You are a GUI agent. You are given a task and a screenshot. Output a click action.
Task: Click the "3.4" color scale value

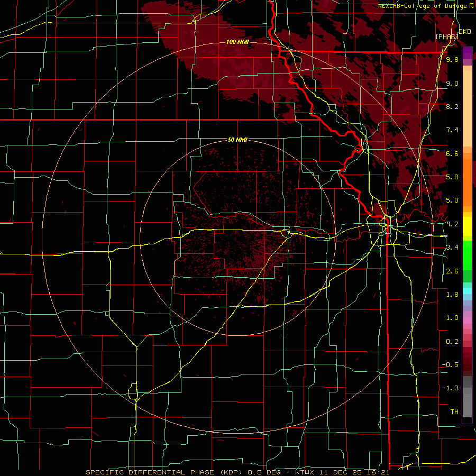(452, 248)
